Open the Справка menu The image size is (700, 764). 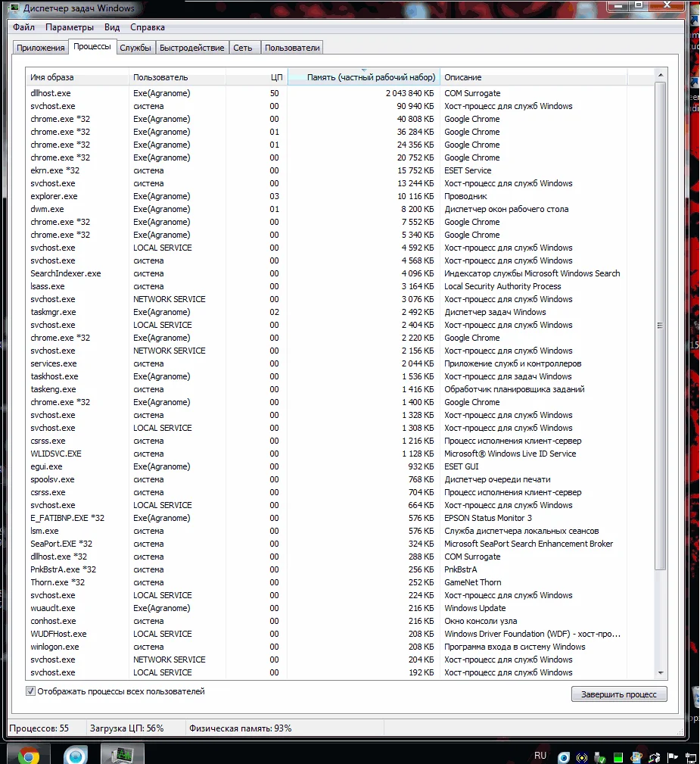(x=148, y=27)
